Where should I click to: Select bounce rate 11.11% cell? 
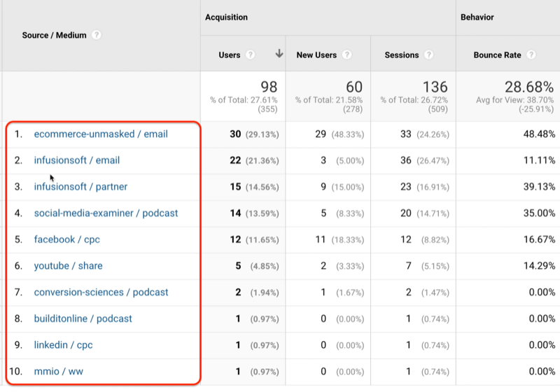[x=539, y=161]
